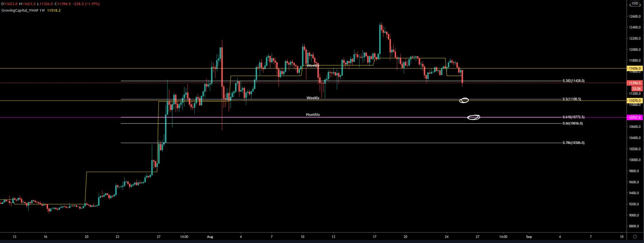Click the 10200.0 price axis label
The height and width of the screenshot is (243, 644).
click(634, 149)
